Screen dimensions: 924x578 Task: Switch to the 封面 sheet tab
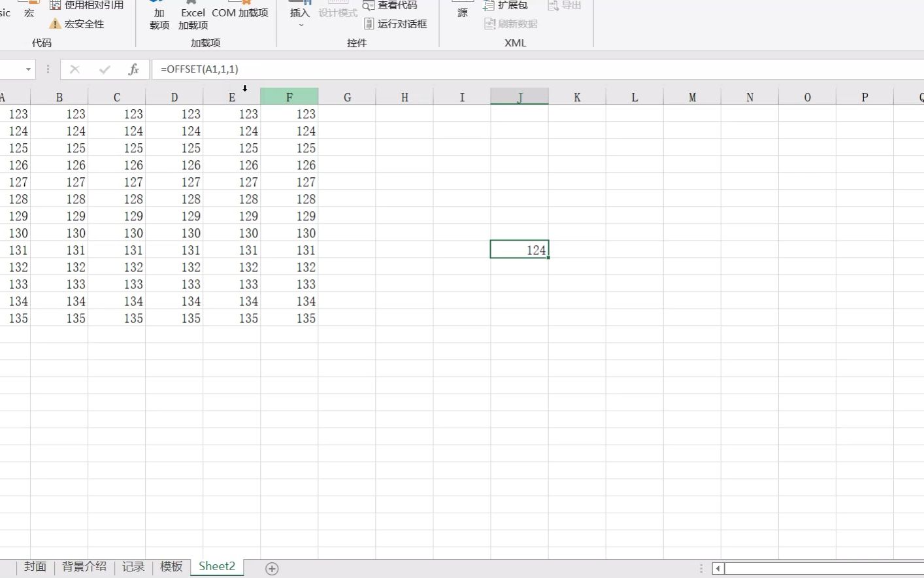point(35,567)
